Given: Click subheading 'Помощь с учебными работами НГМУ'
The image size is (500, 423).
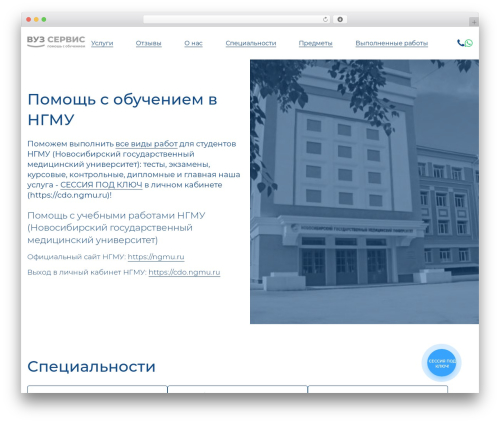Looking at the screenshot, I should [x=116, y=216].
